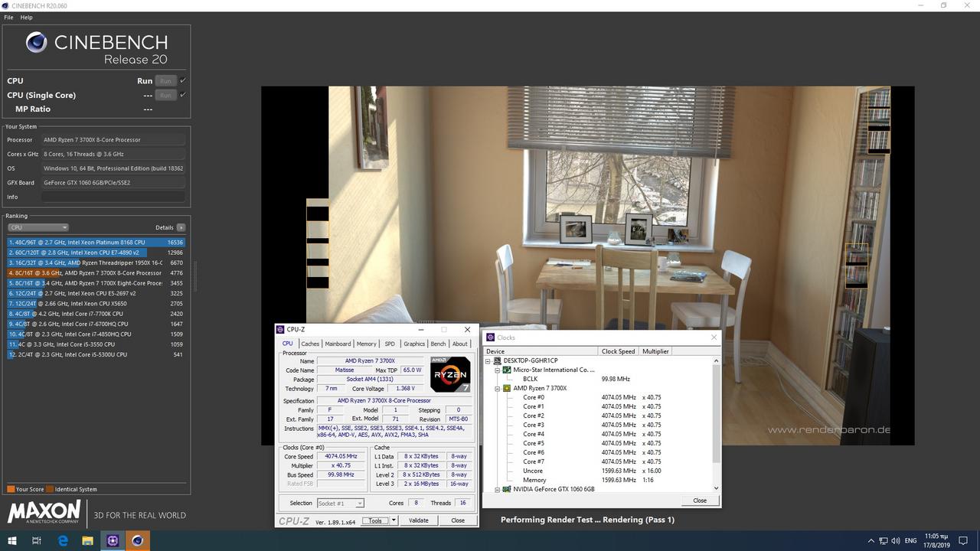
Task: Show hidden system tray icons
Action: pyautogui.click(x=871, y=541)
